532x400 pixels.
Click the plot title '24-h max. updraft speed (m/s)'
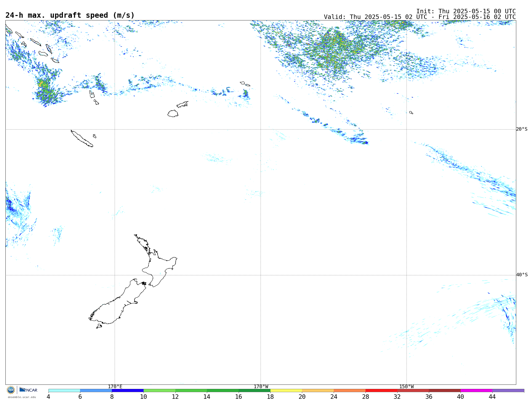(x=70, y=15)
